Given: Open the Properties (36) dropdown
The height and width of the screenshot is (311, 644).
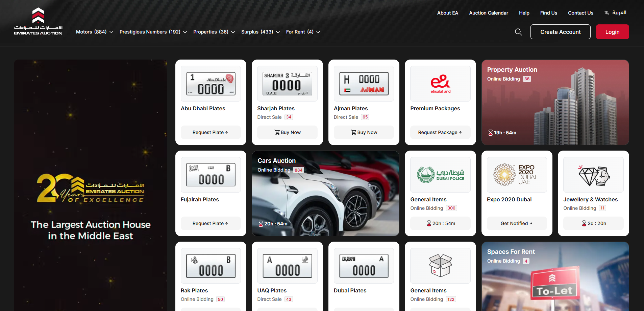Looking at the screenshot, I should [x=214, y=32].
